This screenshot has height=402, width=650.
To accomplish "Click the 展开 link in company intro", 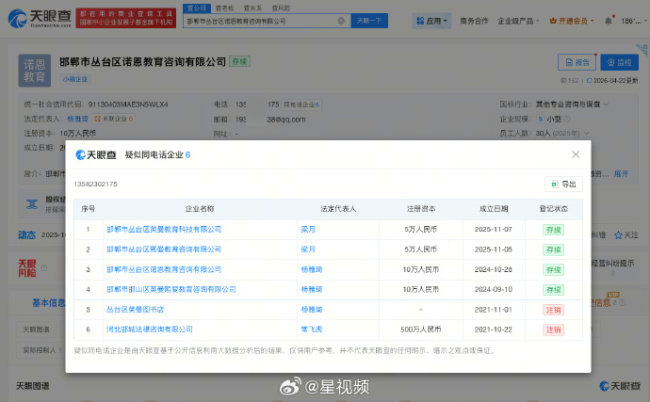I will (621, 174).
